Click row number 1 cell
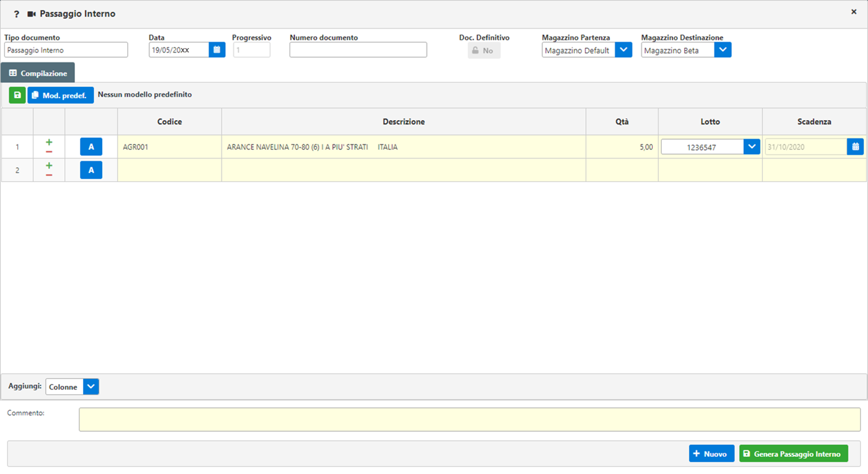 (x=17, y=146)
